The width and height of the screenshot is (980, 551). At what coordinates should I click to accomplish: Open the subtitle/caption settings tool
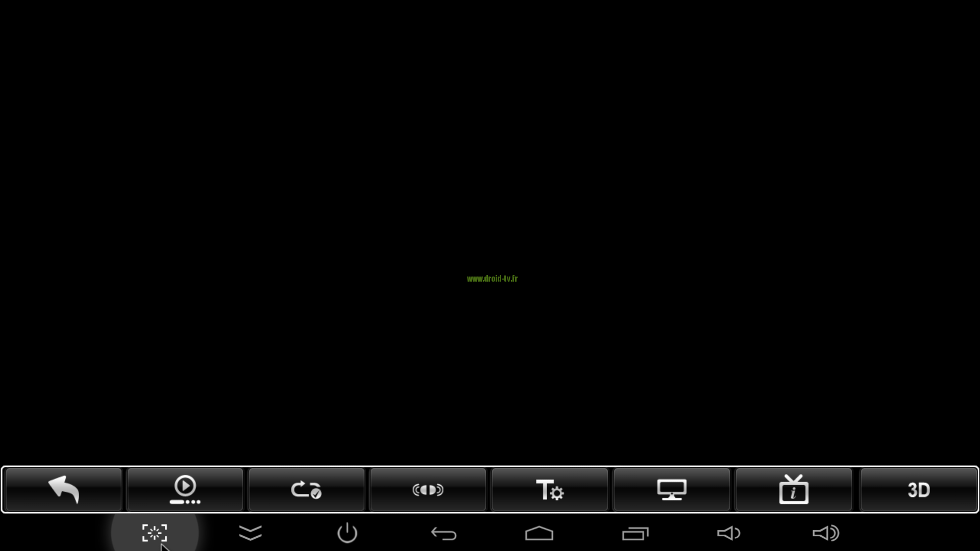pyautogui.click(x=550, y=489)
